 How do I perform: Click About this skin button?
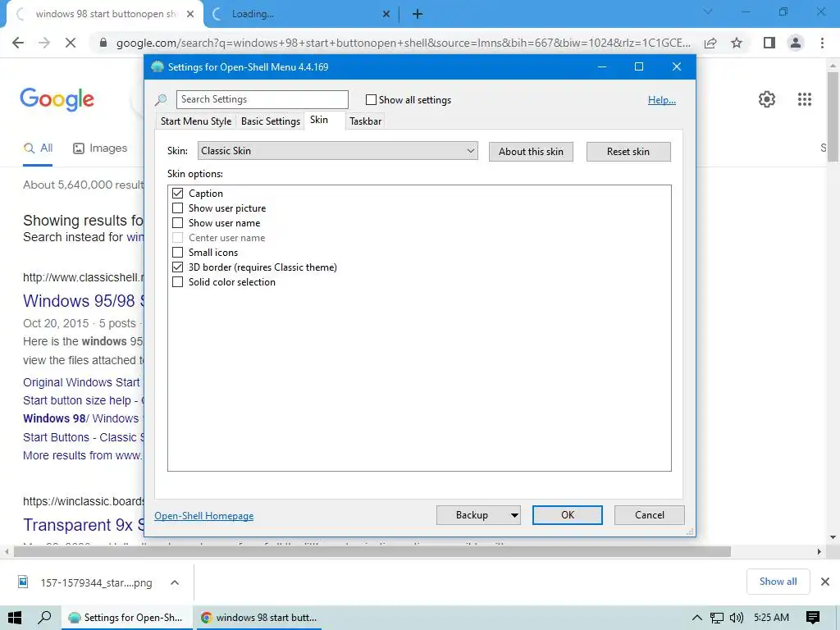click(x=531, y=152)
